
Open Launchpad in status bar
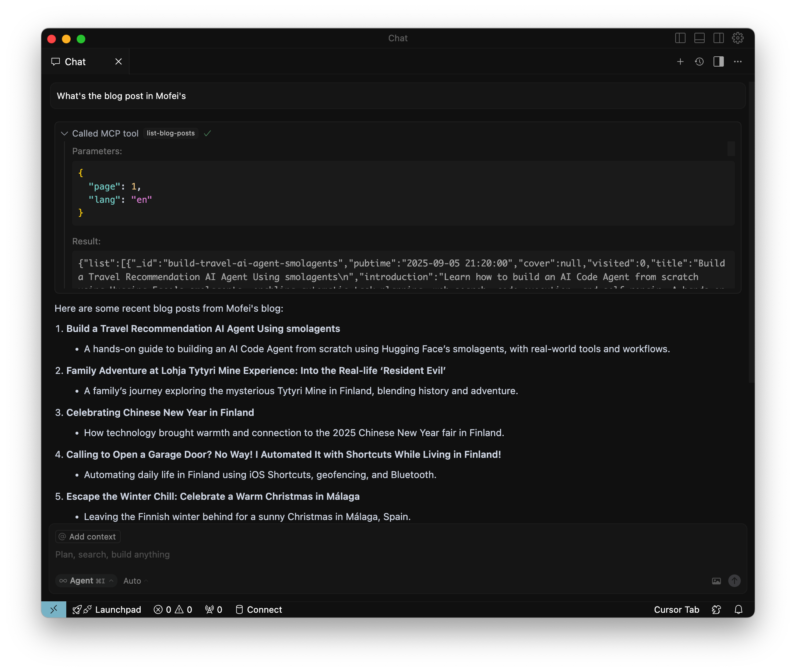(107, 609)
